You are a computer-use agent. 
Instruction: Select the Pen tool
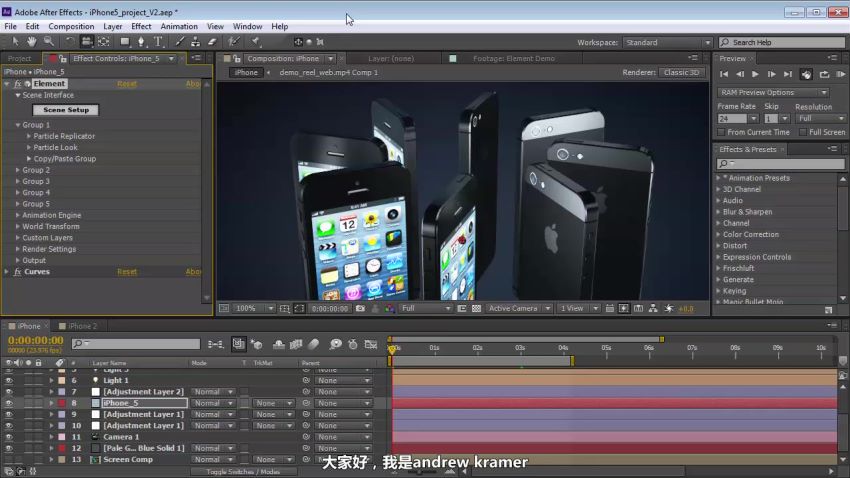point(141,41)
